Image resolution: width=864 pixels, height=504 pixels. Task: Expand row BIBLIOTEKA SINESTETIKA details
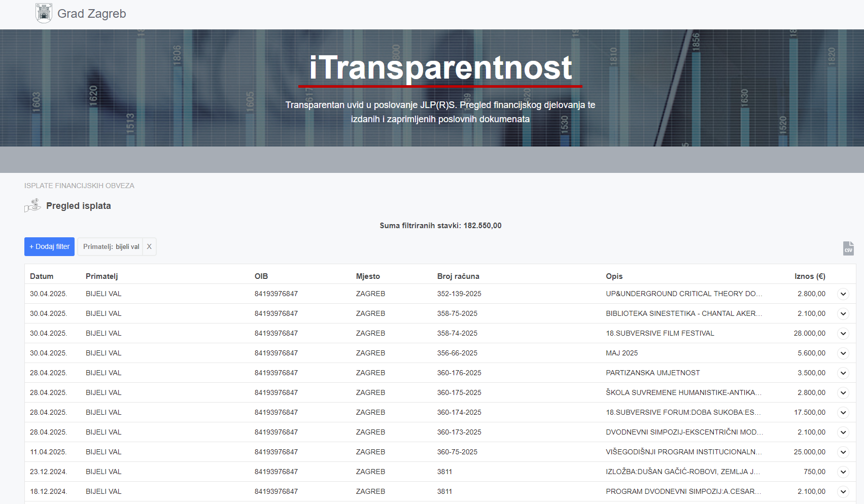pyautogui.click(x=843, y=314)
